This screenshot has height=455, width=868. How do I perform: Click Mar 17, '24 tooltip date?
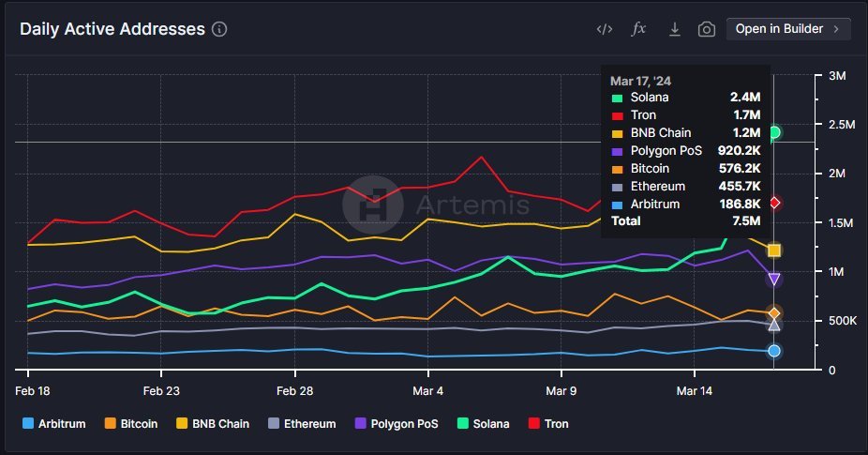tap(640, 81)
